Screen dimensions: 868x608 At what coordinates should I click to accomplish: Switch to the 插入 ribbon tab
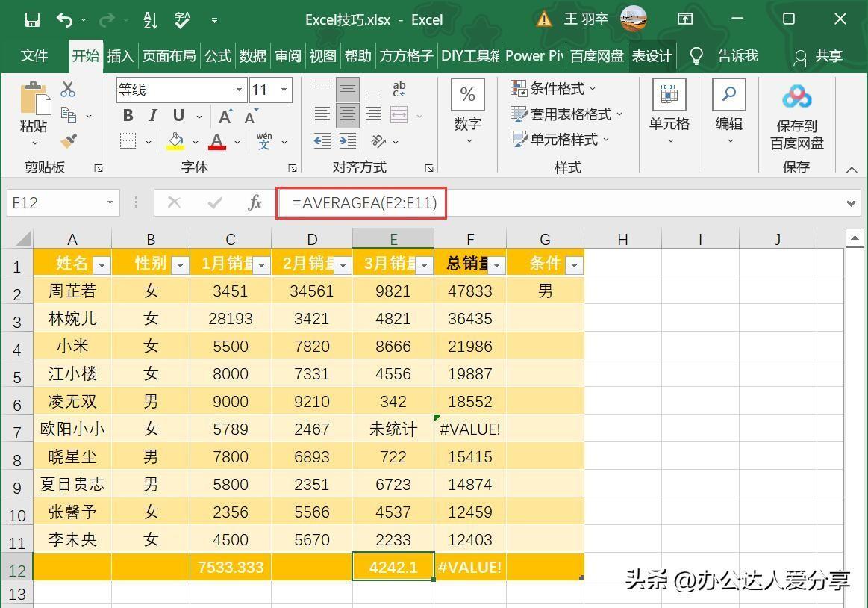pyautogui.click(x=119, y=56)
